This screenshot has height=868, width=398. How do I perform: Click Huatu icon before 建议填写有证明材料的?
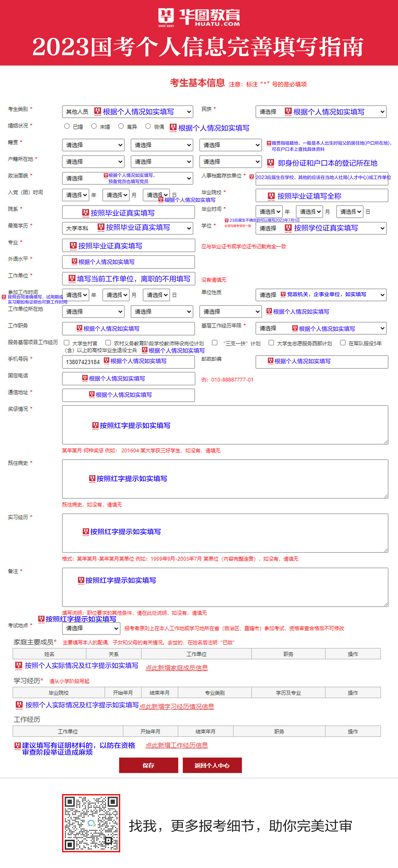tap(18, 746)
